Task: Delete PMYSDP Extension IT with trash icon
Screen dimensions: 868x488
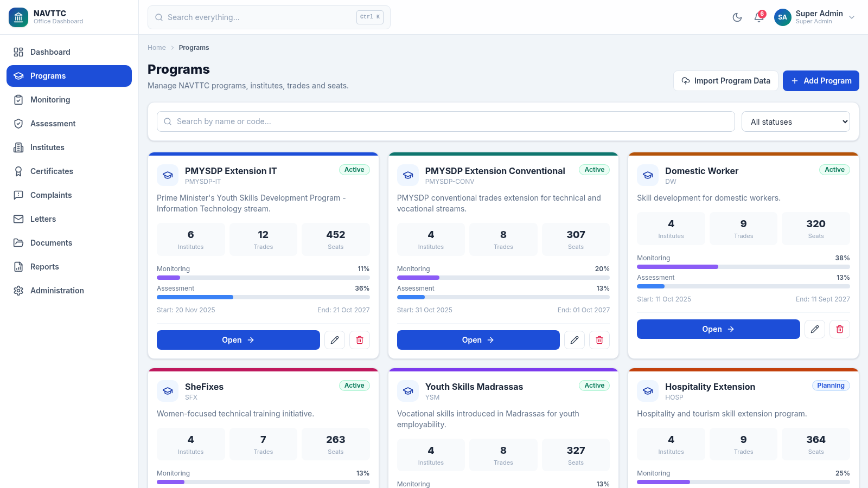Action: pyautogui.click(x=360, y=340)
